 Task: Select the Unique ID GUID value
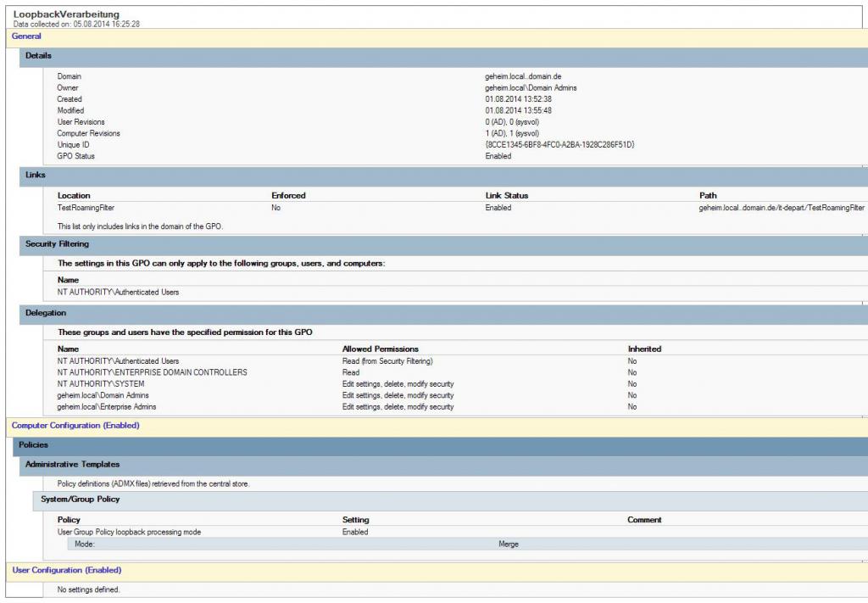tap(559, 145)
